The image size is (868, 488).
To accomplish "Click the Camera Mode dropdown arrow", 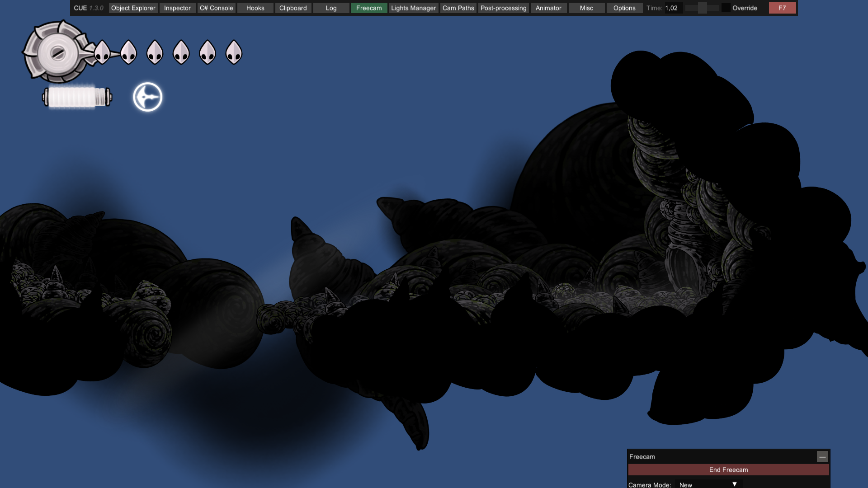I will point(735,484).
